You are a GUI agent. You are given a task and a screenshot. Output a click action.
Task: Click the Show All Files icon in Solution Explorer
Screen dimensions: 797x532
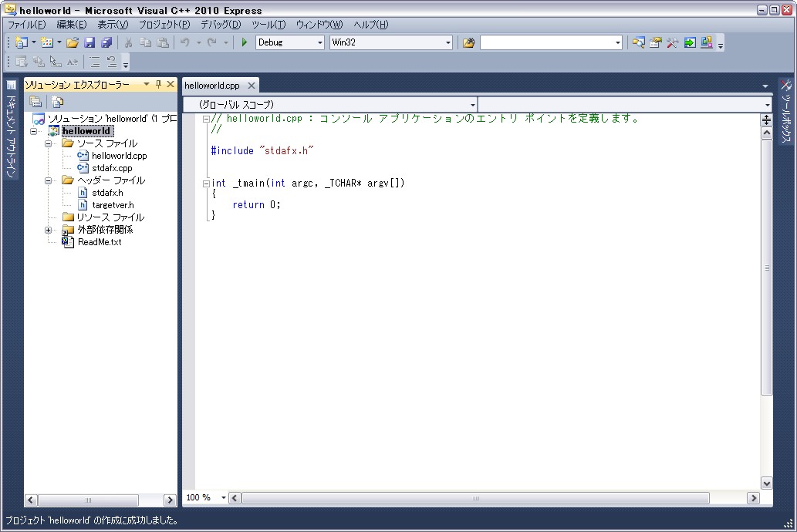(57, 102)
